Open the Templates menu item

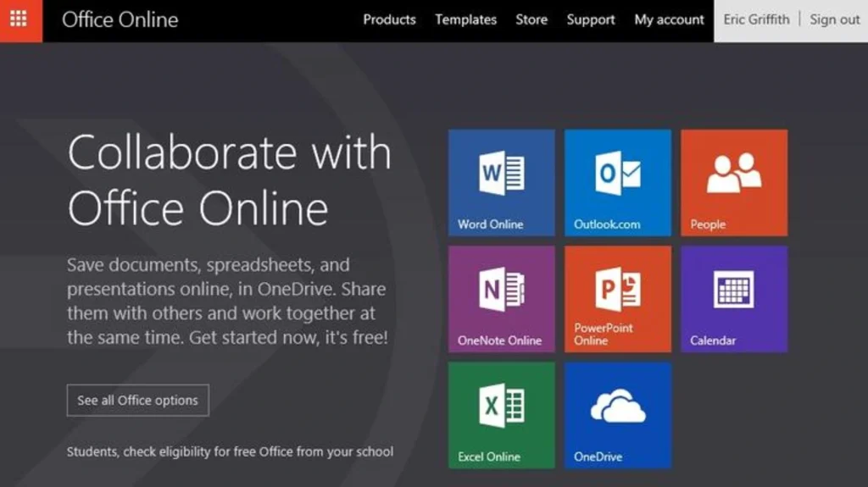click(x=465, y=20)
